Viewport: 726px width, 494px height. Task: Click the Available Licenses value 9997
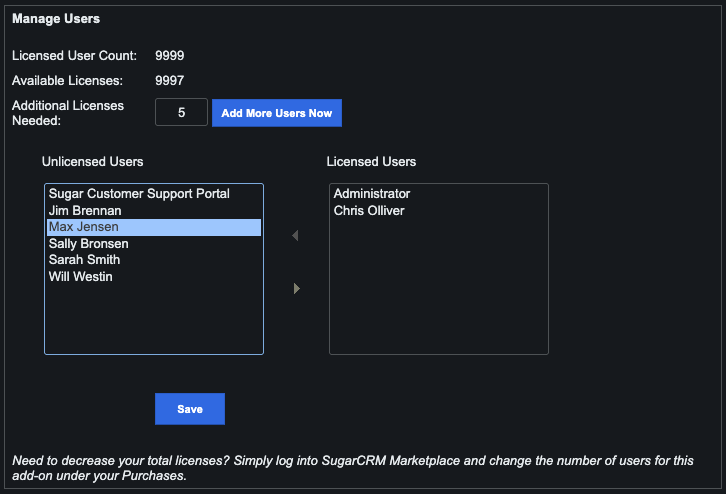tap(170, 80)
